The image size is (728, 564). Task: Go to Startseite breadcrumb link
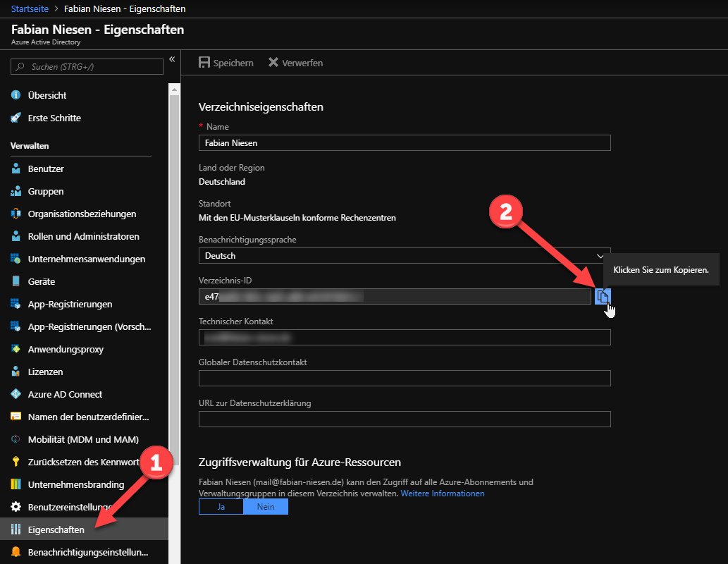[x=30, y=9]
